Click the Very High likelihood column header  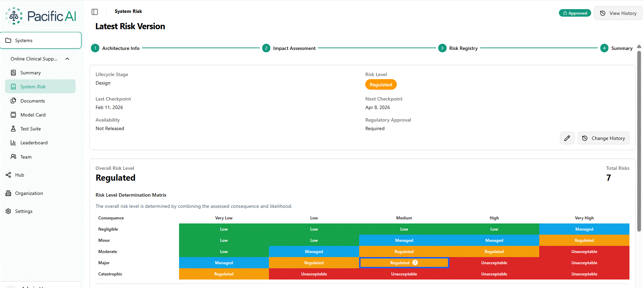pyautogui.click(x=584, y=218)
